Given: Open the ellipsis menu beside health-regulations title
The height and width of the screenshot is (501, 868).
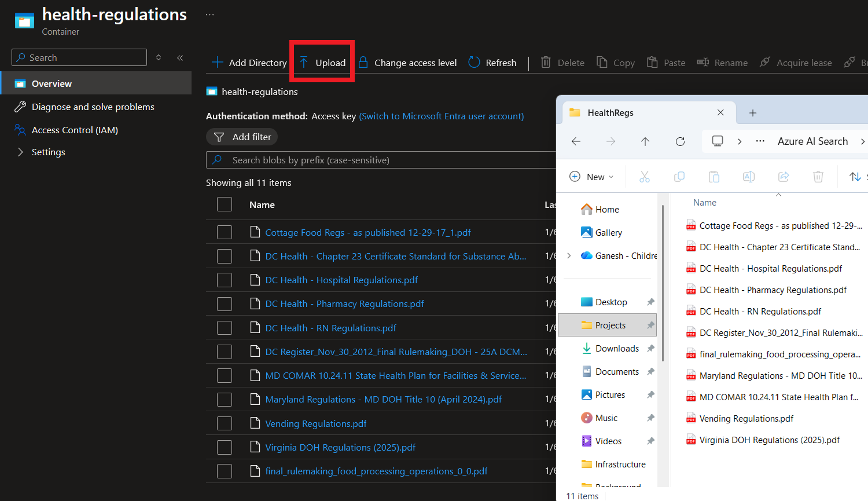Looking at the screenshot, I should point(210,15).
